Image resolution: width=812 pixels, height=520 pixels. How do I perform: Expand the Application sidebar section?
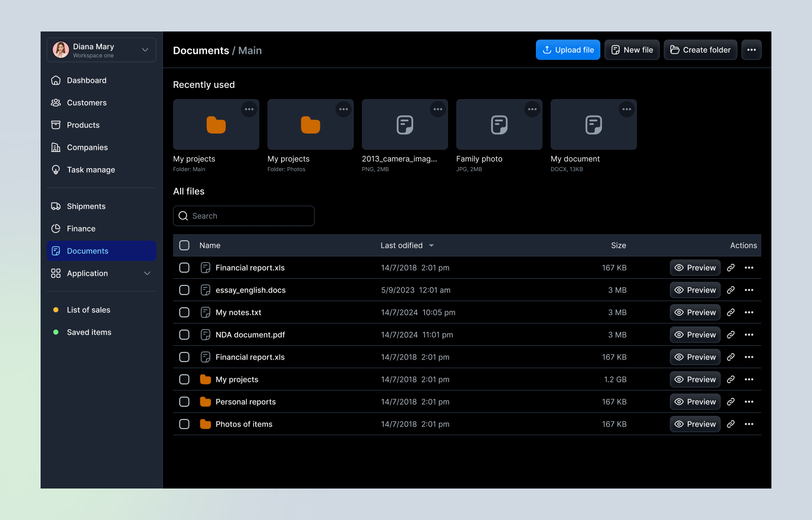click(147, 273)
